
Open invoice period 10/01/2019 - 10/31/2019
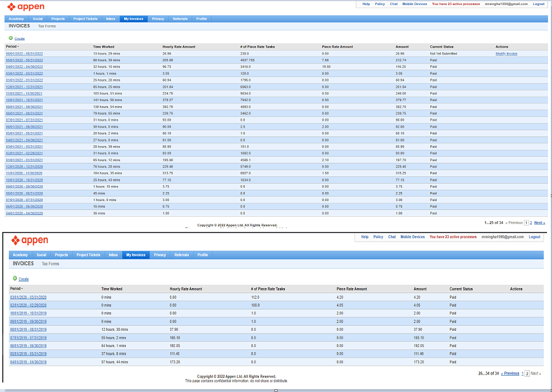coord(28,313)
